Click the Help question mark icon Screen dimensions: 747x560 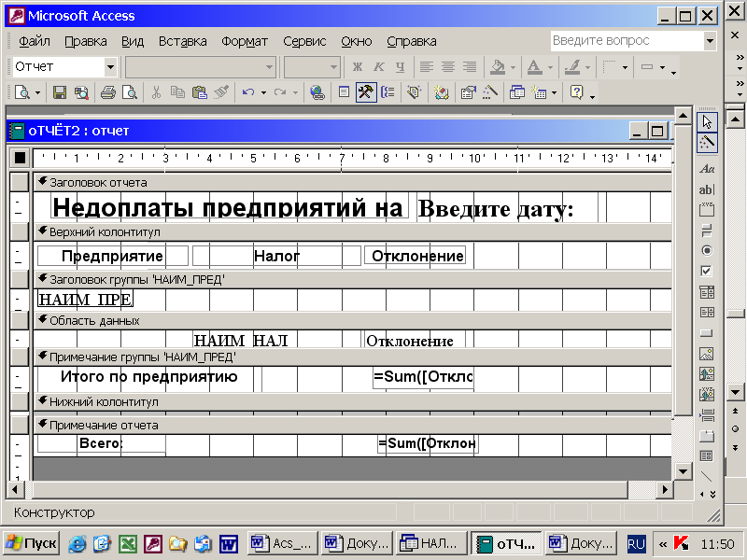576,91
